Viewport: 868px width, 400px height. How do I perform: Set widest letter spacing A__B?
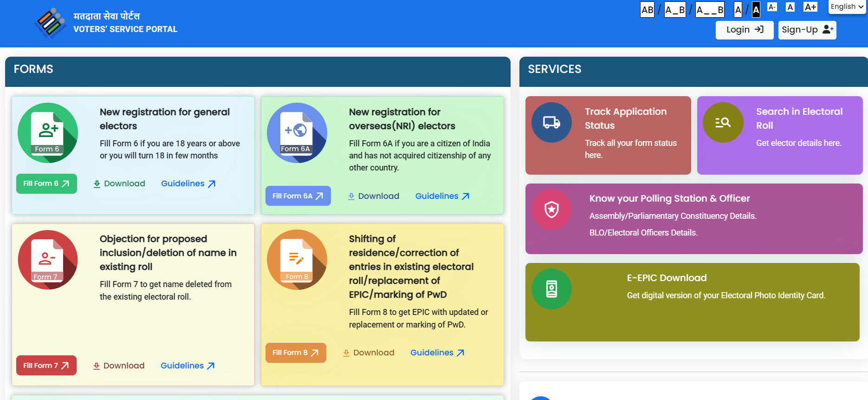point(710,10)
